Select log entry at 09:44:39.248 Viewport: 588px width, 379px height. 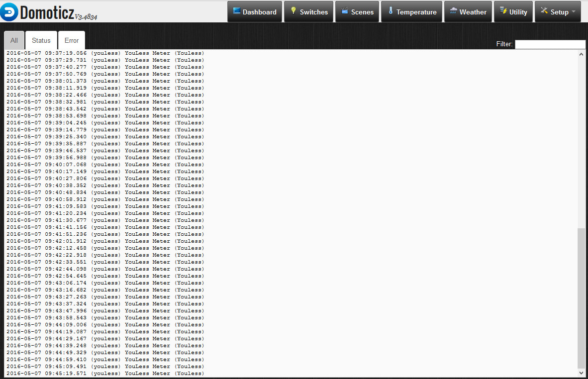click(x=105, y=346)
